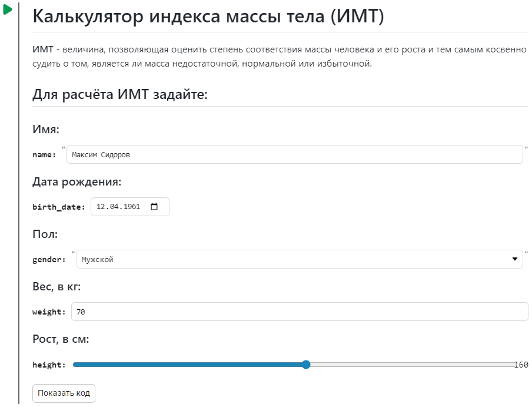Click the height slider track near 160

pos(471,365)
